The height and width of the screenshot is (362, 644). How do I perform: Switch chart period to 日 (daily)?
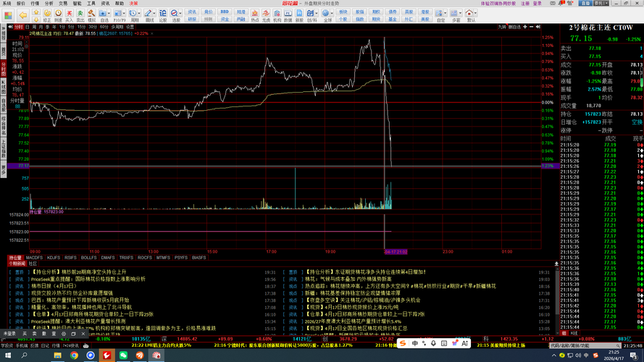click(x=28, y=27)
